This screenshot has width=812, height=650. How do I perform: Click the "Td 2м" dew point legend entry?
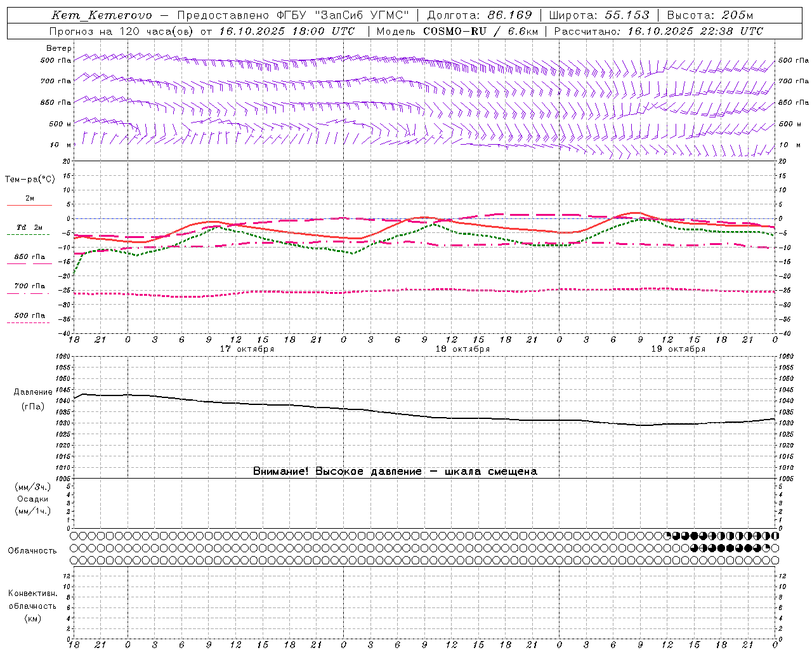30,227
